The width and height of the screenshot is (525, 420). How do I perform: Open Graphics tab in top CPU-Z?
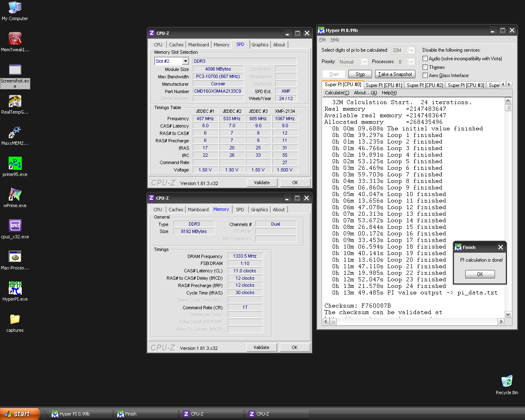pos(260,45)
